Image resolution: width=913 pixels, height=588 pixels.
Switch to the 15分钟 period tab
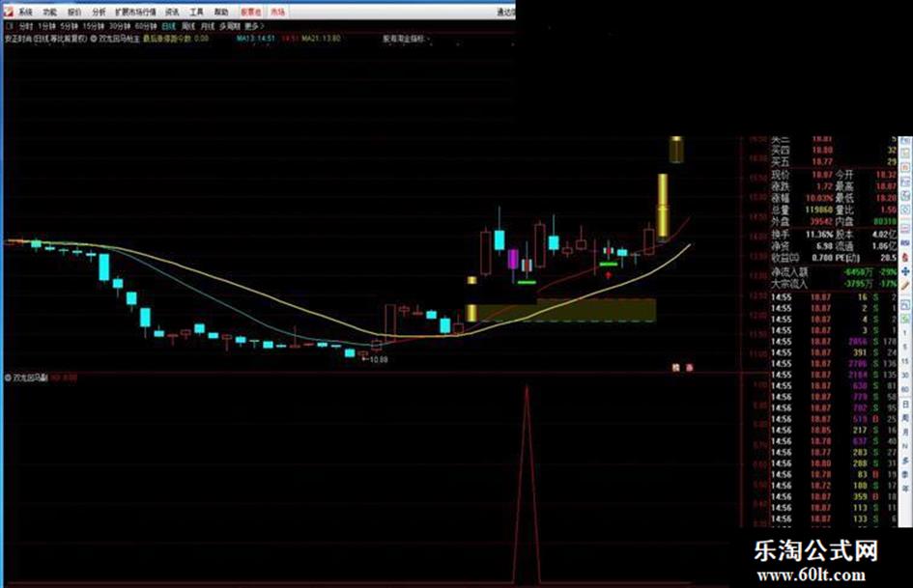93,26
